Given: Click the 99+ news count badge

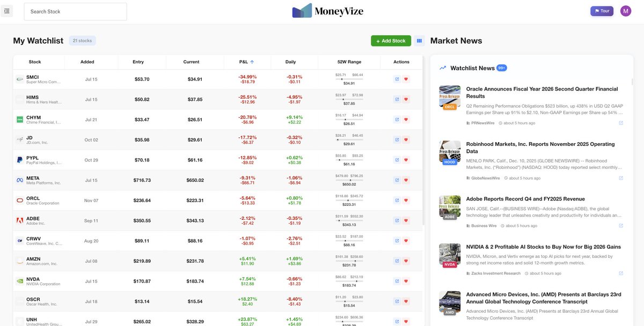Looking at the screenshot, I should pyautogui.click(x=502, y=68).
